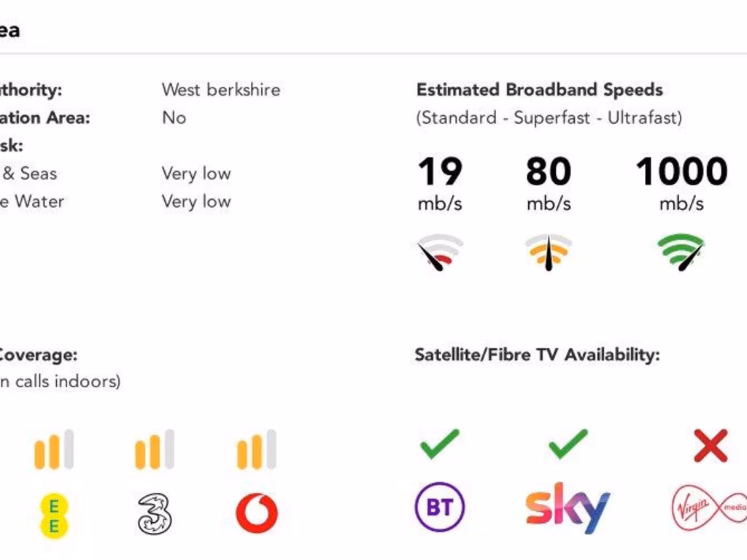Click the red cross above Virgin Media

tap(711, 446)
